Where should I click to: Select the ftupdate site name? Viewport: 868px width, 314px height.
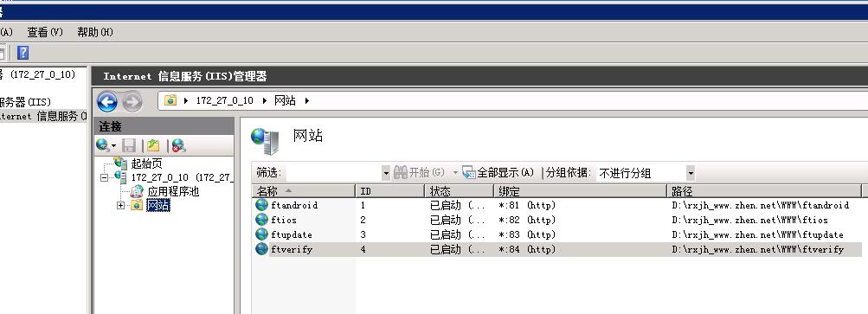(292, 234)
